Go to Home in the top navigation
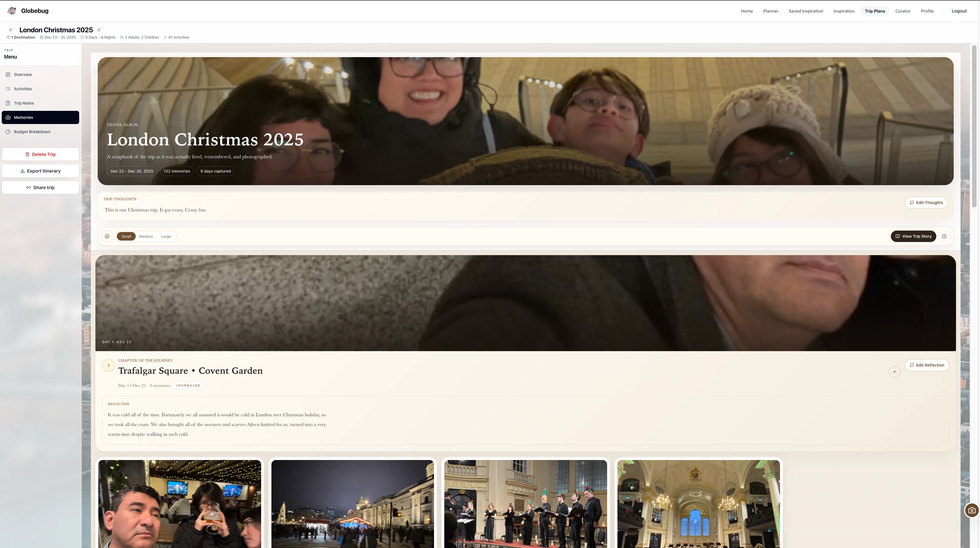 pyautogui.click(x=747, y=11)
